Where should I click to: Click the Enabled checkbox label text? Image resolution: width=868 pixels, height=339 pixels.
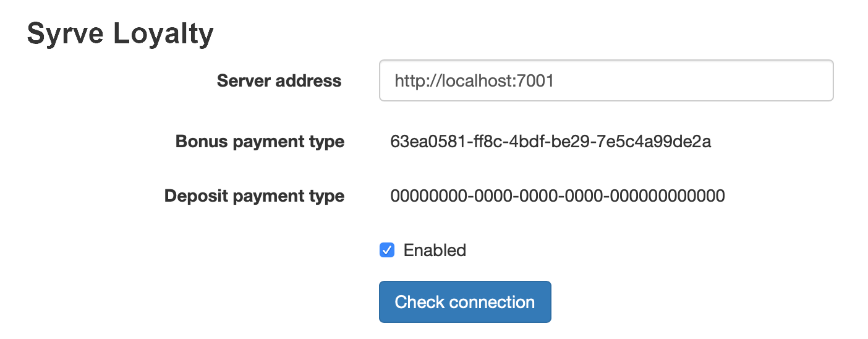click(435, 250)
